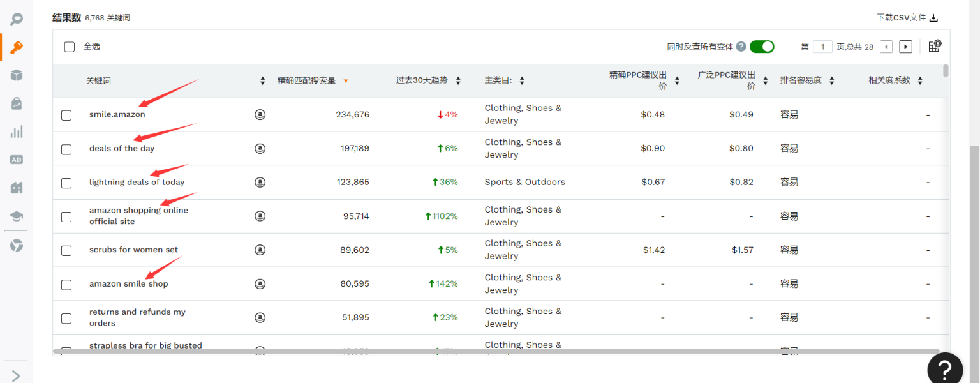980x383 pixels.
Task: Tick the checkbox for deals of the day
Action: pyautogui.click(x=66, y=149)
